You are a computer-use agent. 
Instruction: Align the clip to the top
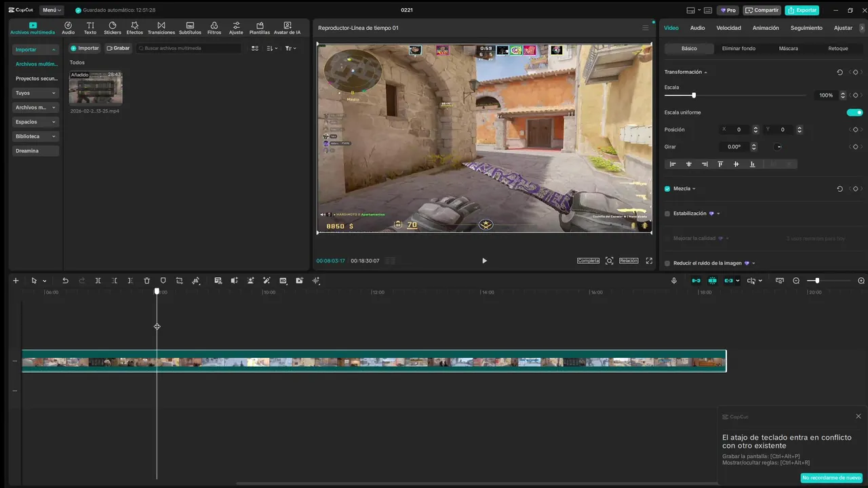[x=720, y=164]
